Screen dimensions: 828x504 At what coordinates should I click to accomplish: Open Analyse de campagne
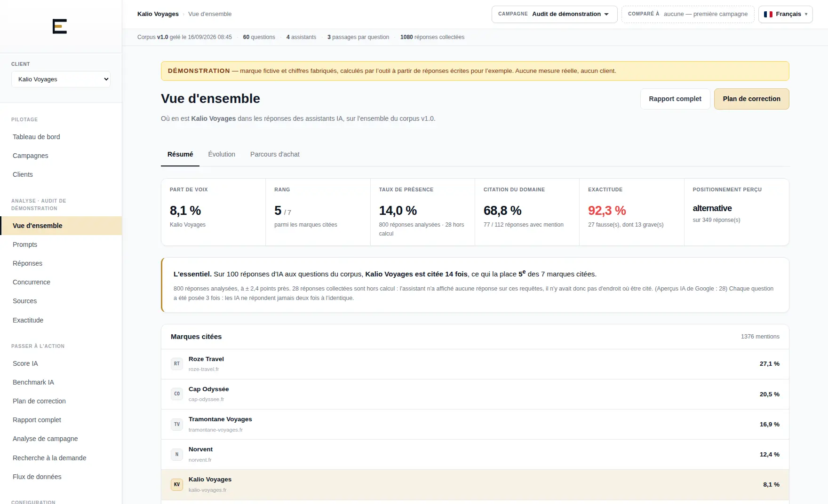coord(61,439)
